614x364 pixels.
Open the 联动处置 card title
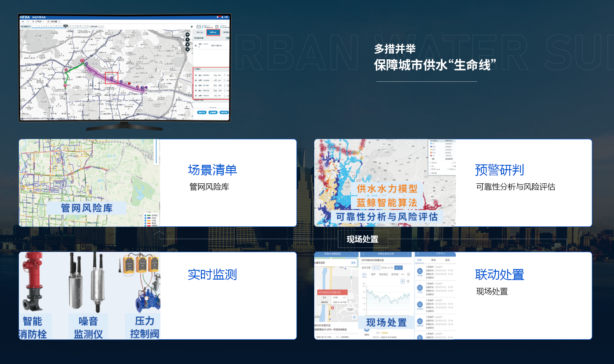tap(499, 274)
